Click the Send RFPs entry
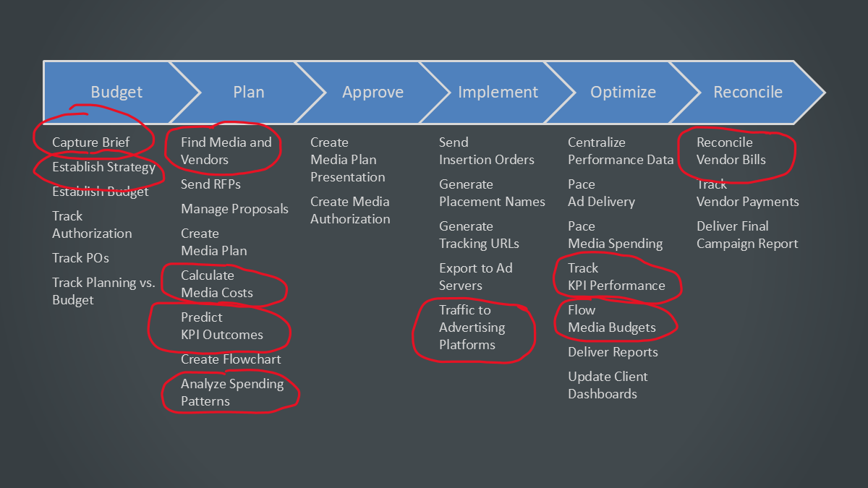Viewport: 868px width, 488px height. coord(210,184)
